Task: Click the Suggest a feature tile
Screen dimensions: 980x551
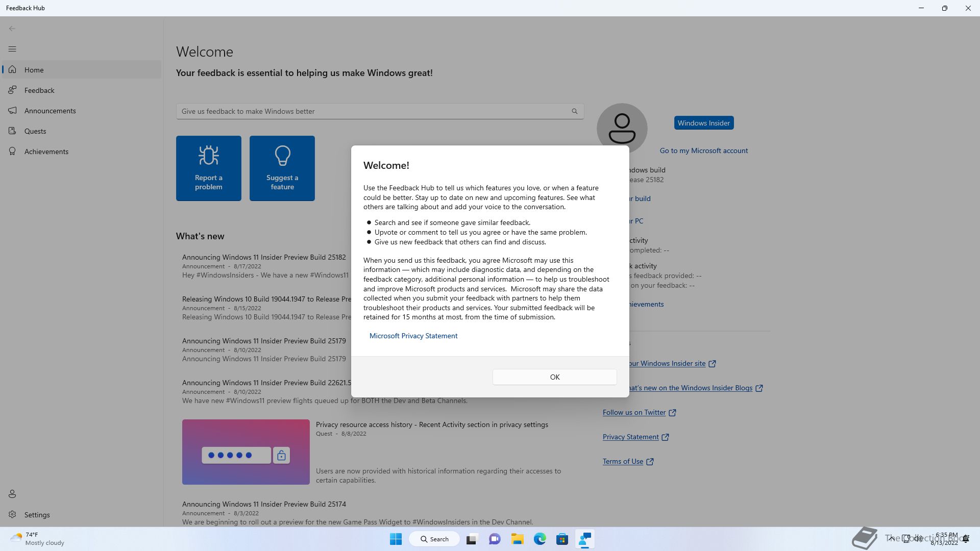Action: coord(282,168)
